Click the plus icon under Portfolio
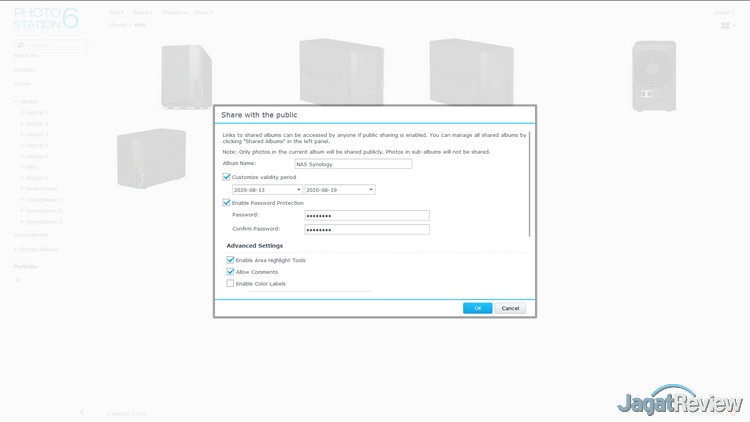The image size is (750, 422). point(18,280)
